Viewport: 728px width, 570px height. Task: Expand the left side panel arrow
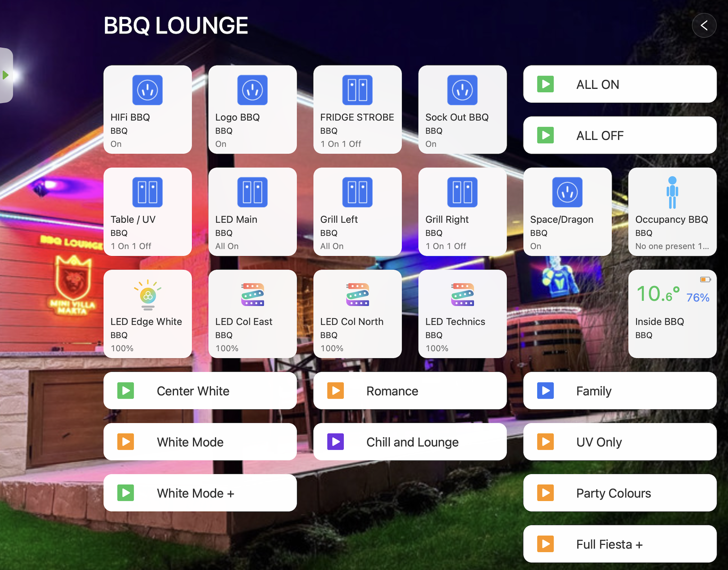[x=6, y=75]
